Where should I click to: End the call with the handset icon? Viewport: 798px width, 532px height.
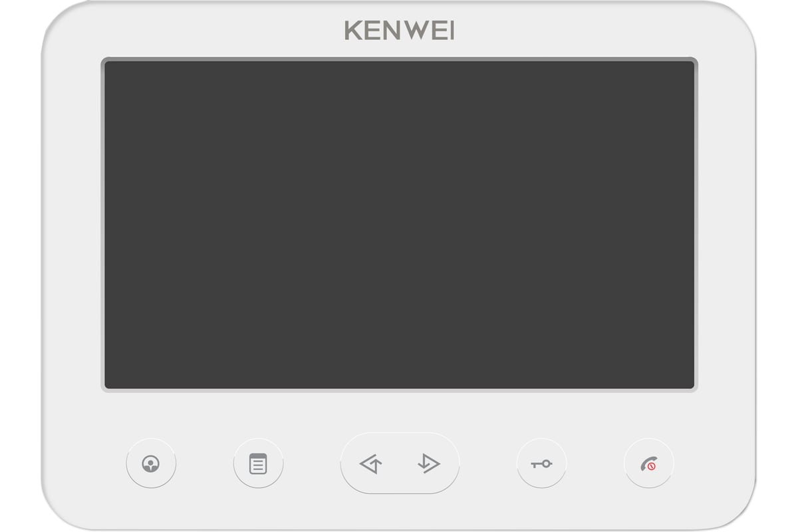click(648, 464)
